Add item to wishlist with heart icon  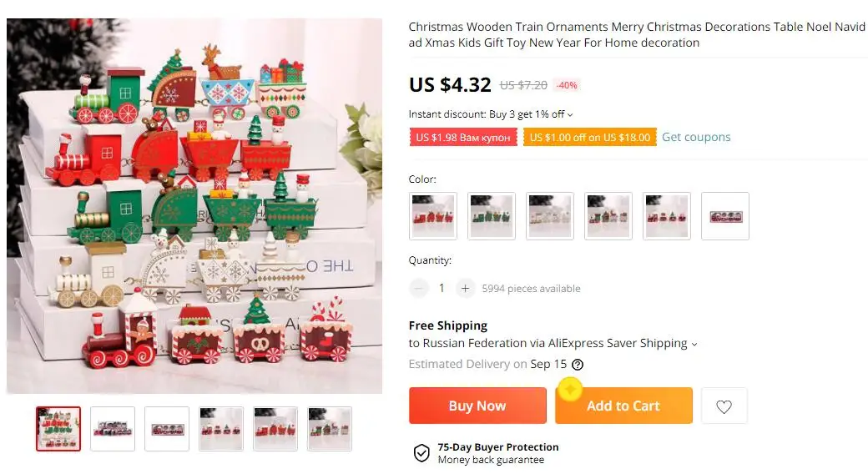click(724, 406)
